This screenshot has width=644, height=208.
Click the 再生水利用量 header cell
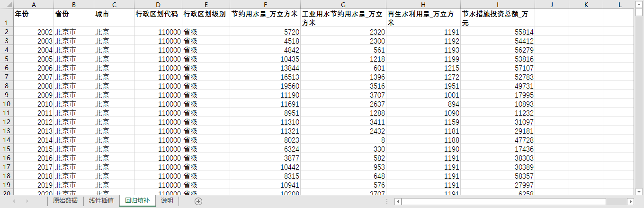(423, 18)
